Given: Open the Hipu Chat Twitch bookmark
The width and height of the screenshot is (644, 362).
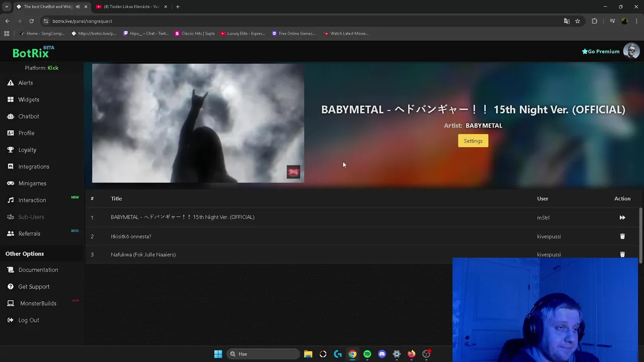Looking at the screenshot, I should coord(146,33).
